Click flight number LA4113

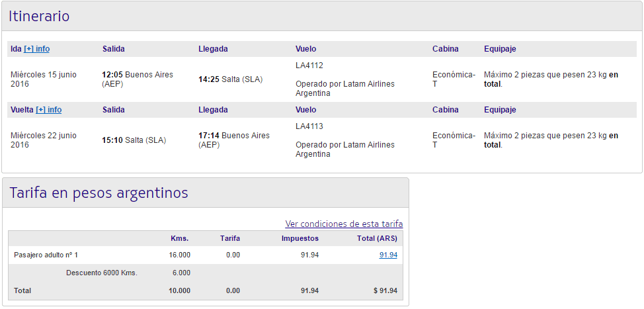[x=309, y=126]
